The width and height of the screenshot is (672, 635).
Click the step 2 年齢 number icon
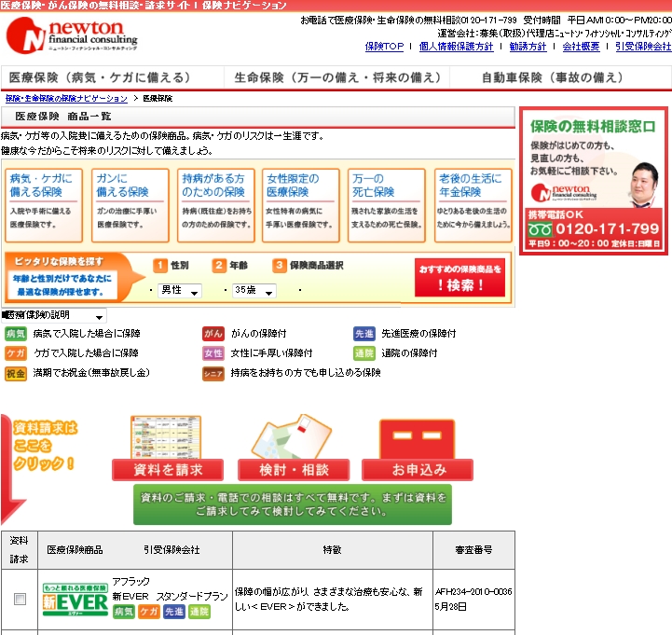pyautogui.click(x=219, y=266)
